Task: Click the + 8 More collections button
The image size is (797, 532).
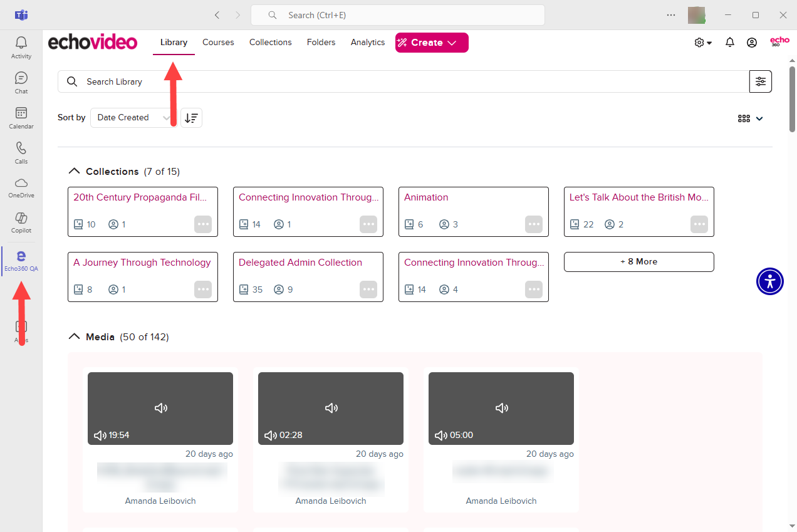Action: tap(638, 262)
